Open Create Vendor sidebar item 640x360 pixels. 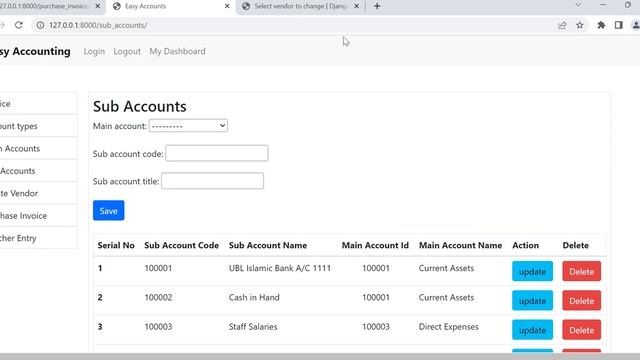click(38, 193)
